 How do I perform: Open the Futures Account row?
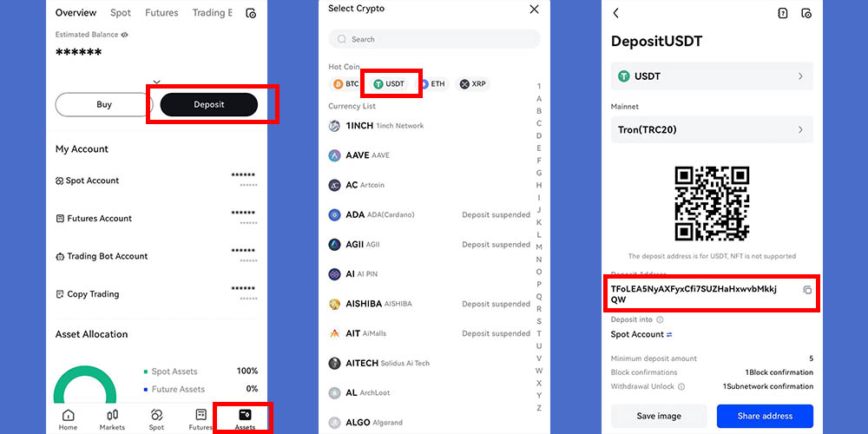(x=156, y=218)
